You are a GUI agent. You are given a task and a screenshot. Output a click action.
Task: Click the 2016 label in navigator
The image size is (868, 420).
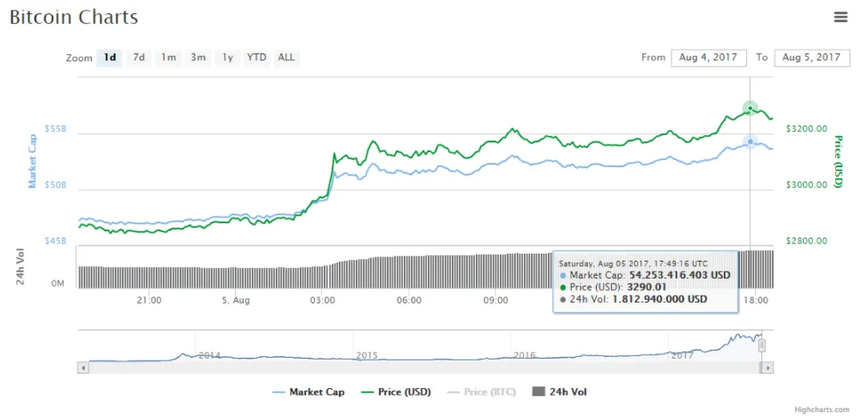[524, 355]
